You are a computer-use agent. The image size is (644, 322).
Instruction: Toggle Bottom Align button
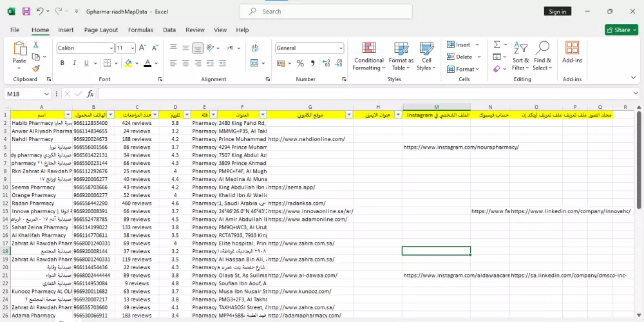click(198, 48)
